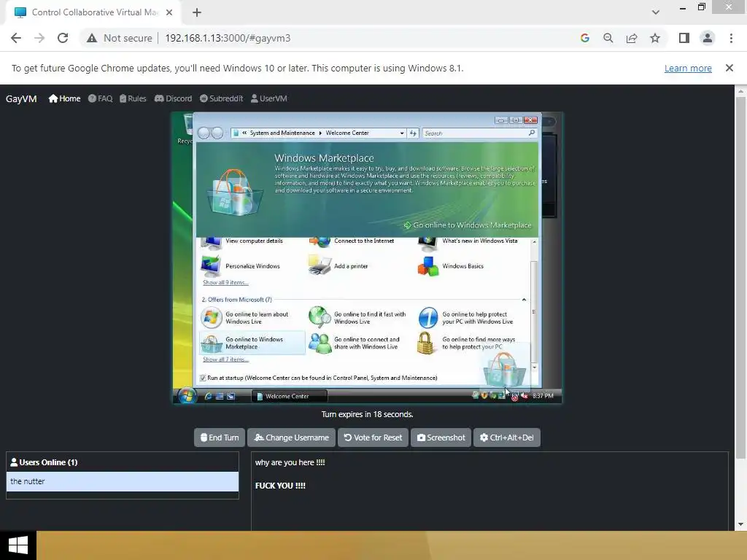Open the side panel icon
This screenshot has height=560, width=747.
[x=684, y=38]
